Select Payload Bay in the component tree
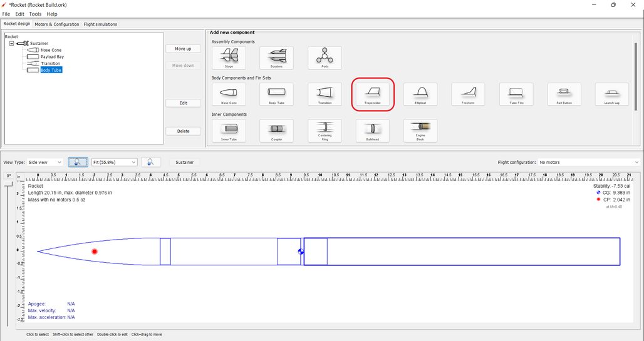The width and height of the screenshot is (644, 341). (52, 57)
